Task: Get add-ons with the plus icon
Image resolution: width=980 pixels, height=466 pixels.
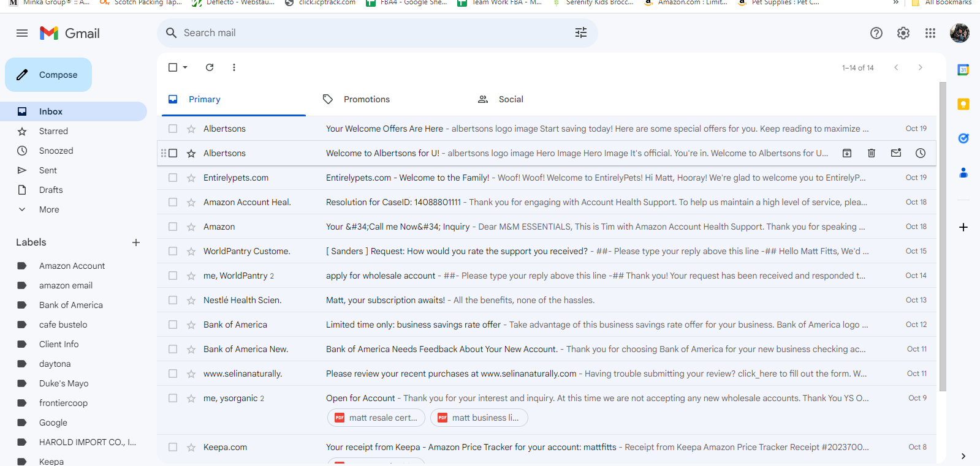Action: tap(963, 227)
